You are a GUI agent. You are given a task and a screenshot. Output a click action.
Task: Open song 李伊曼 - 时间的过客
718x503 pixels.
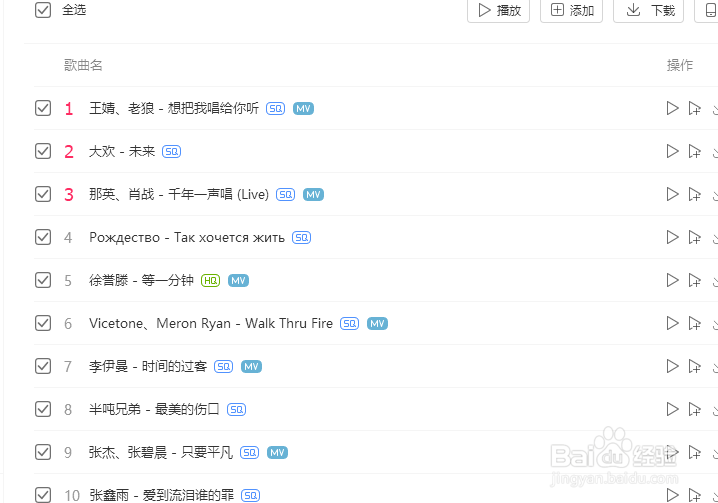148,366
